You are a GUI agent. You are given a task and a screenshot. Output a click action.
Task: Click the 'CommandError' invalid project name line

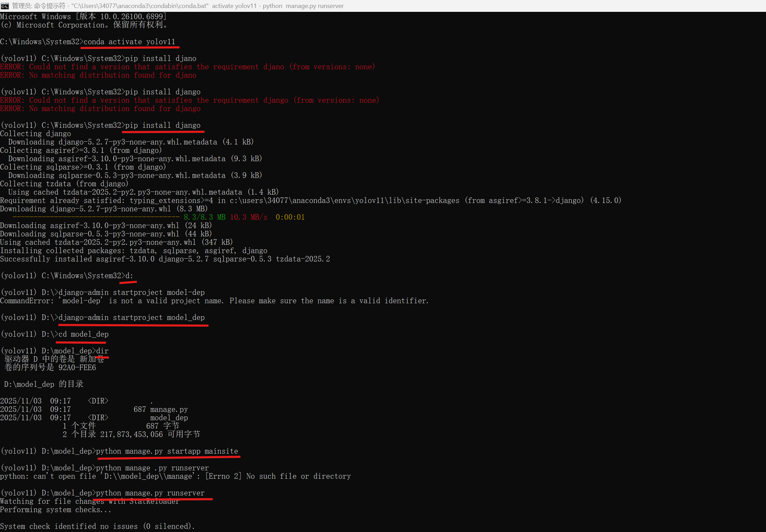coord(214,301)
